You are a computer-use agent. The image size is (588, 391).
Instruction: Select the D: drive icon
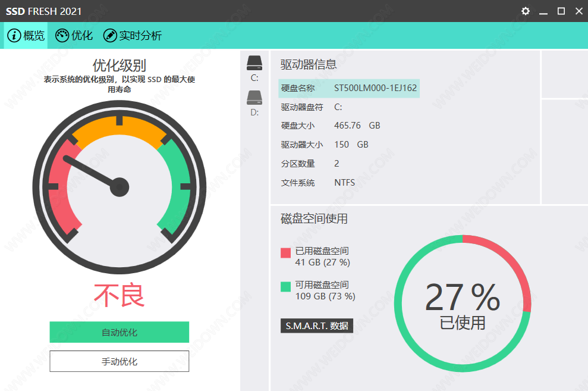(254, 98)
